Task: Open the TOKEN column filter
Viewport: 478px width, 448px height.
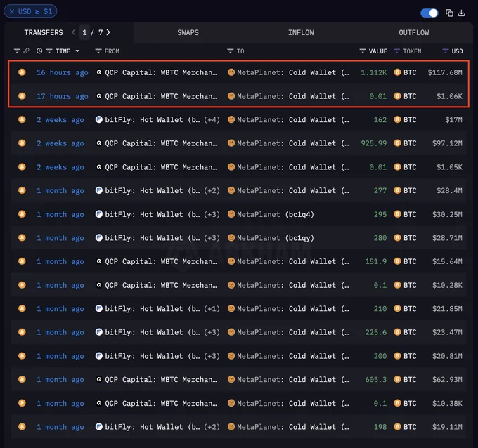Action: tap(396, 51)
